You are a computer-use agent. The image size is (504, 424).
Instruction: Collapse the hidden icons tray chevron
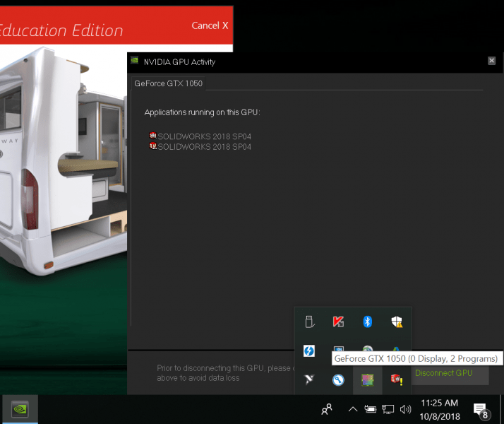pos(353,409)
